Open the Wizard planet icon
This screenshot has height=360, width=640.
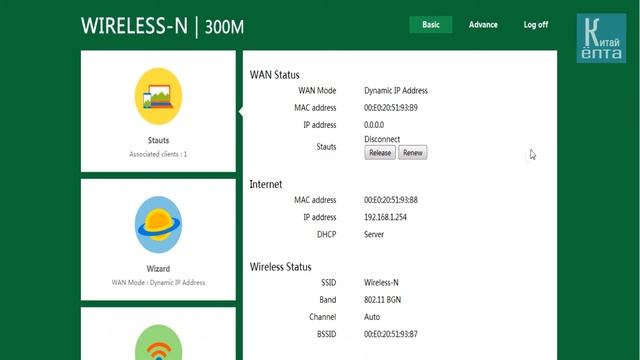click(158, 225)
